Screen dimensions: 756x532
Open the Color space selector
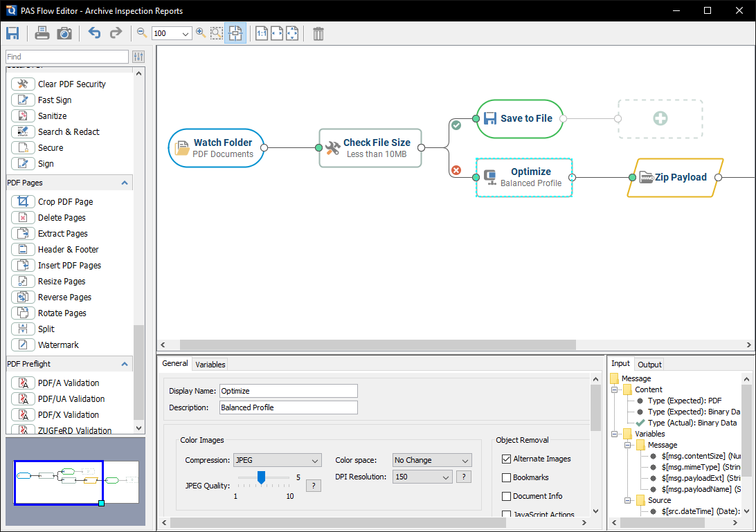click(x=431, y=459)
